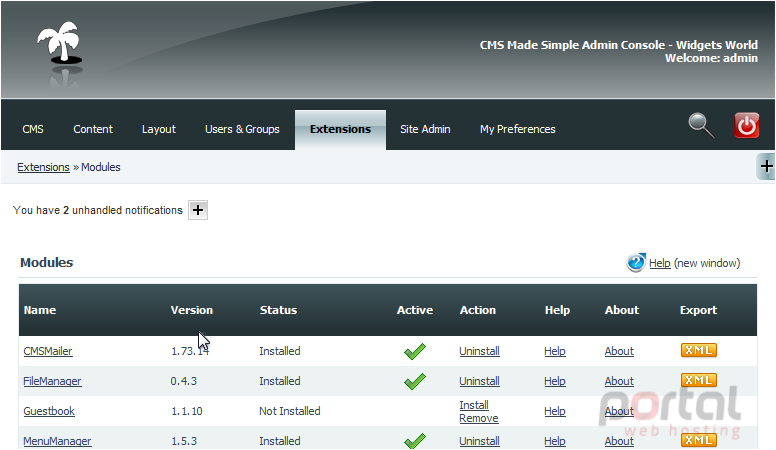Click the red logout power icon
The height and width of the screenshot is (450, 776).
click(746, 125)
